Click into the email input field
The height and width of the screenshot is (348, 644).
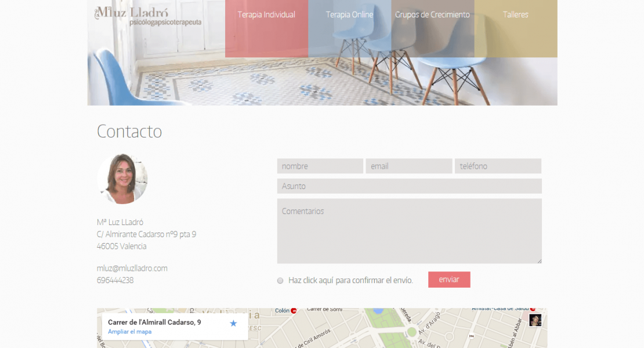point(408,166)
